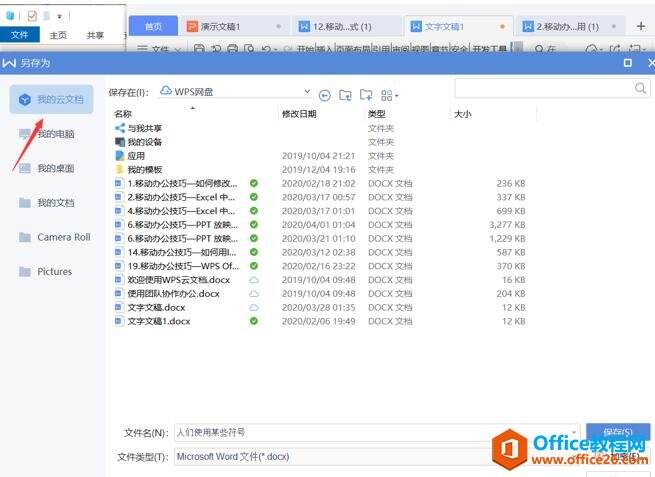655x477 pixels.
Task: Go up one folder level icon
Action: tap(345, 96)
